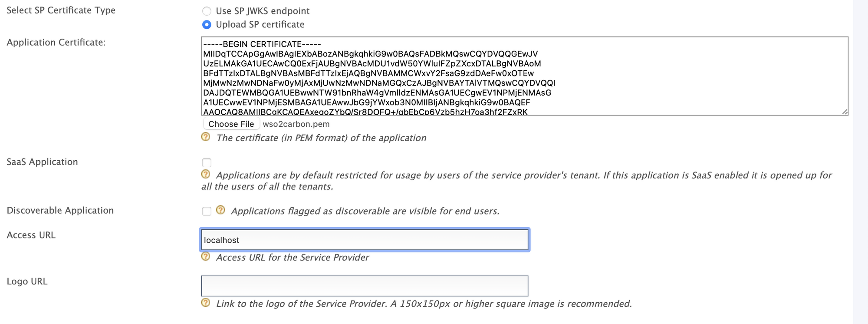Click help icon below Access URL field

click(x=206, y=257)
